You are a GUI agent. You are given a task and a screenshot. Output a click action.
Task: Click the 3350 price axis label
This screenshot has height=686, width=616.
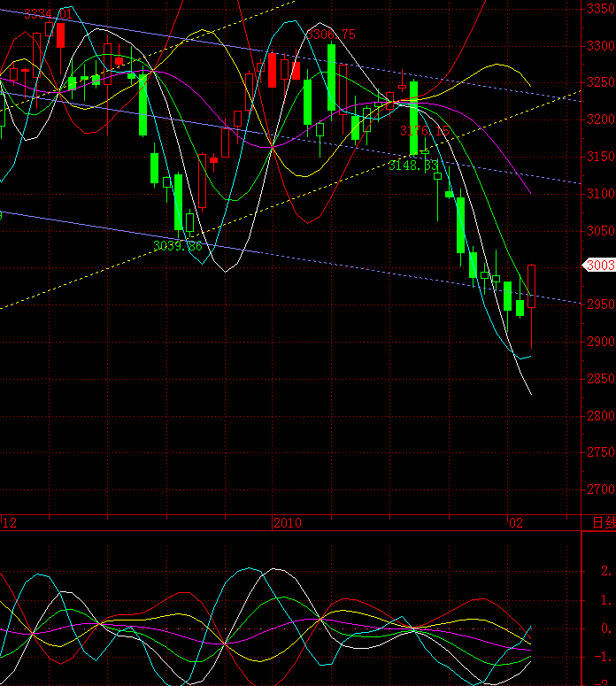point(601,9)
